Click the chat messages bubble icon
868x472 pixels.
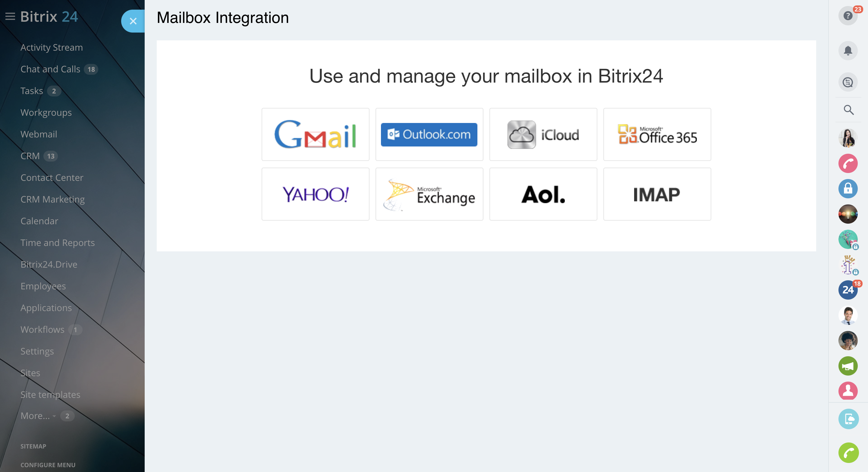(848, 82)
